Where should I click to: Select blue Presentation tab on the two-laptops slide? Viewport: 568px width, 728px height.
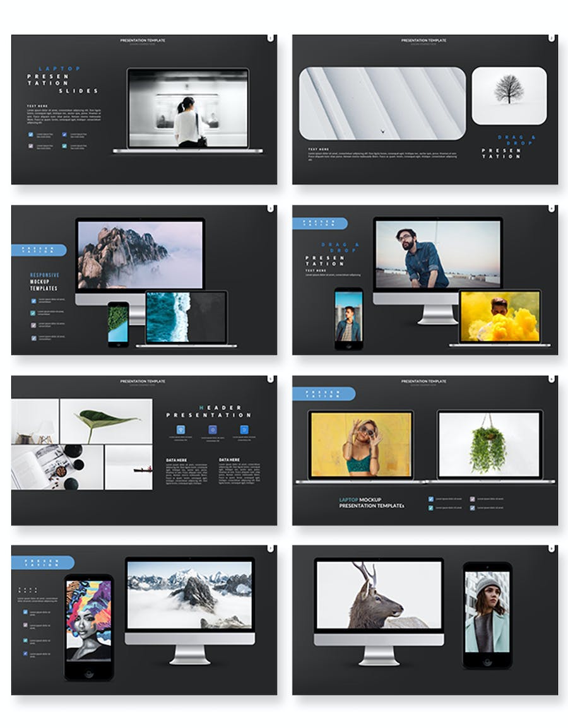pos(323,394)
